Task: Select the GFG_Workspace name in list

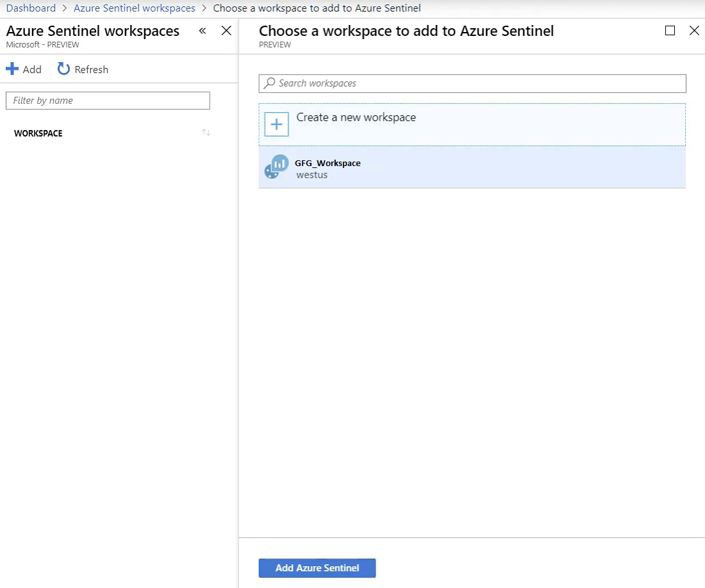Action: [x=328, y=163]
